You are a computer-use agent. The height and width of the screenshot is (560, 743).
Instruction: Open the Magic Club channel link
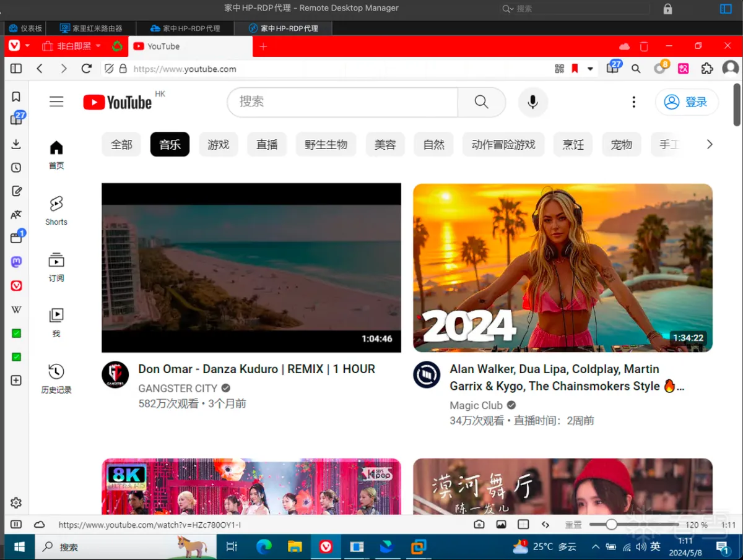[476, 405]
